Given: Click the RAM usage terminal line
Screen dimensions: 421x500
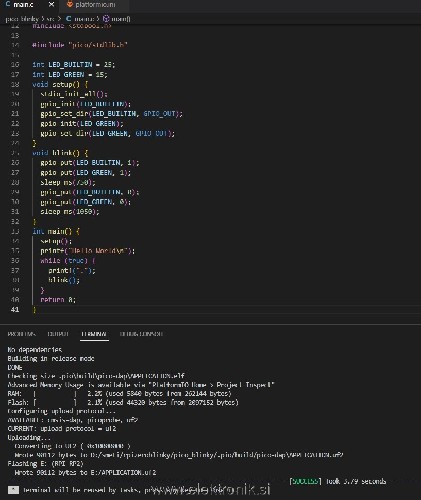Looking at the screenshot, I should point(119,394).
